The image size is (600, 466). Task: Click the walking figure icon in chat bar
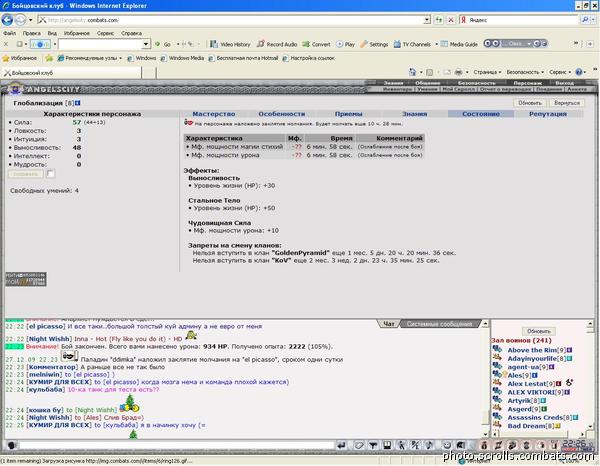[x=401, y=445]
